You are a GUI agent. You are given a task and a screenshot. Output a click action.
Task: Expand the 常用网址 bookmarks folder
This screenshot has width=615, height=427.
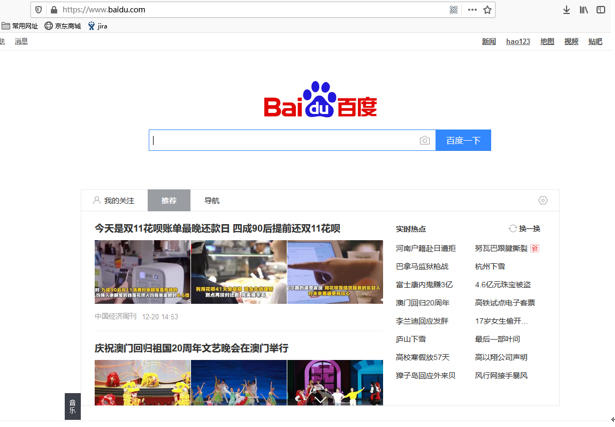pos(20,26)
